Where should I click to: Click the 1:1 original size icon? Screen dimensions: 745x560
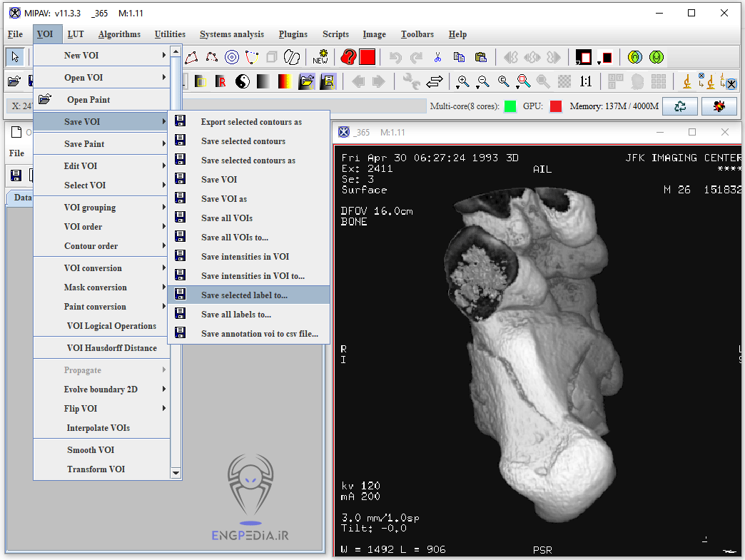(585, 82)
